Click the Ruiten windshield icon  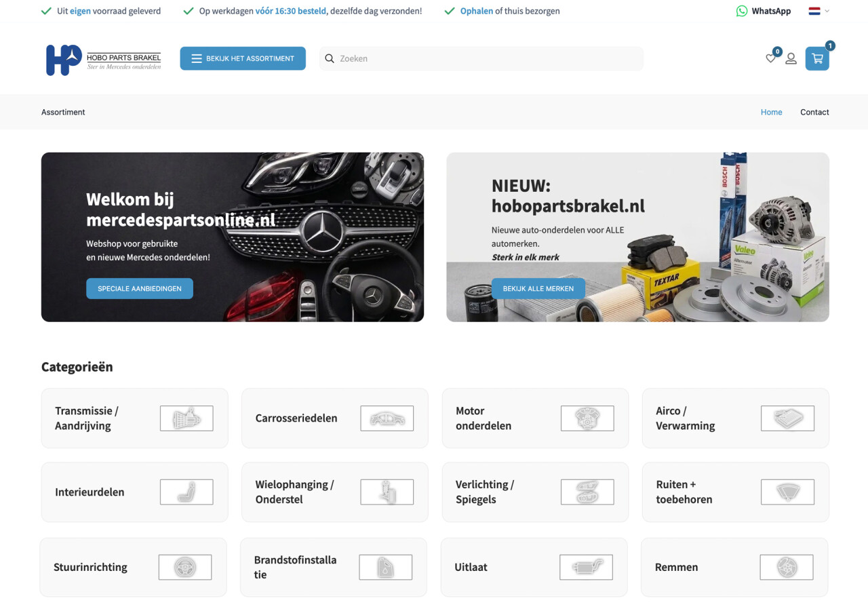[x=787, y=492]
